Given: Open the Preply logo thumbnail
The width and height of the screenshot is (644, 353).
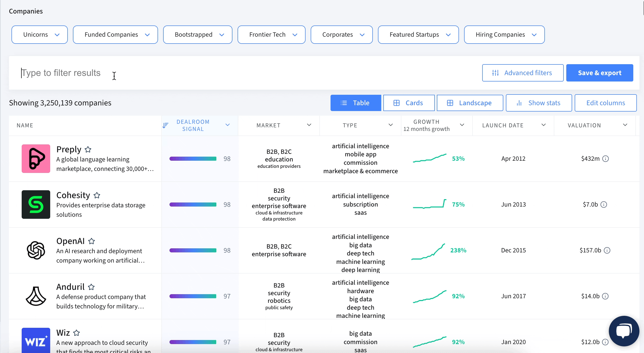Looking at the screenshot, I should [x=36, y=159].
